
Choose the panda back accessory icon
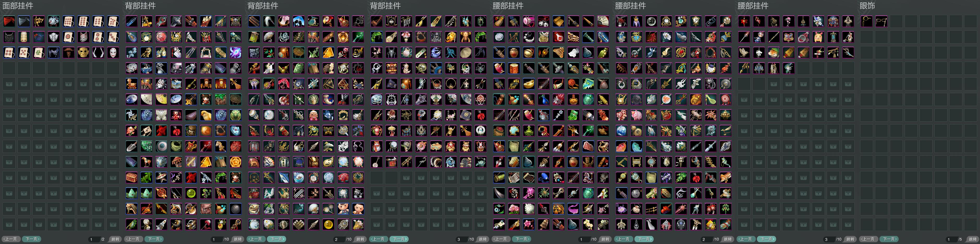tap(236, 21)
